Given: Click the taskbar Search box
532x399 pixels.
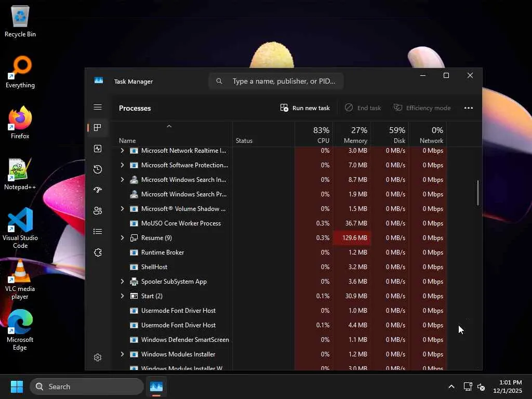Looking at the screenshot, I should (87, 387).
